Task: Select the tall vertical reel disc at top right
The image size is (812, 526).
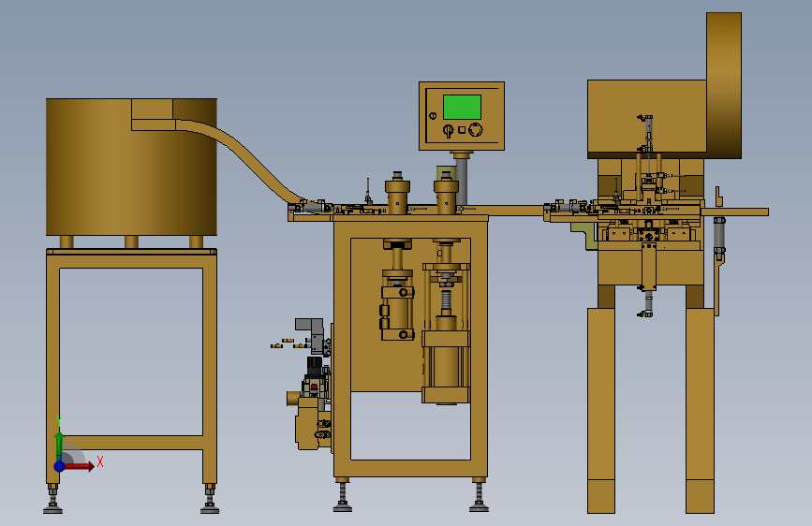Action: pyautogui.click(x=724, y=85)
